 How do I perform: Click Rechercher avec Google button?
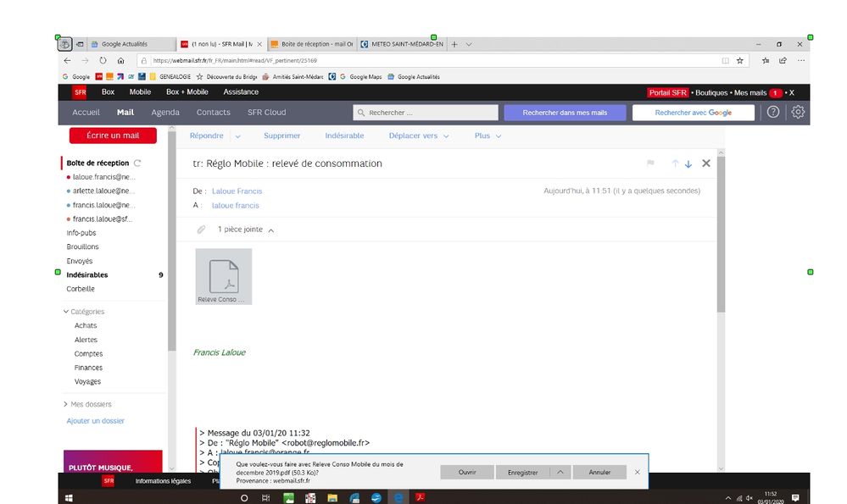pos(694,113)
